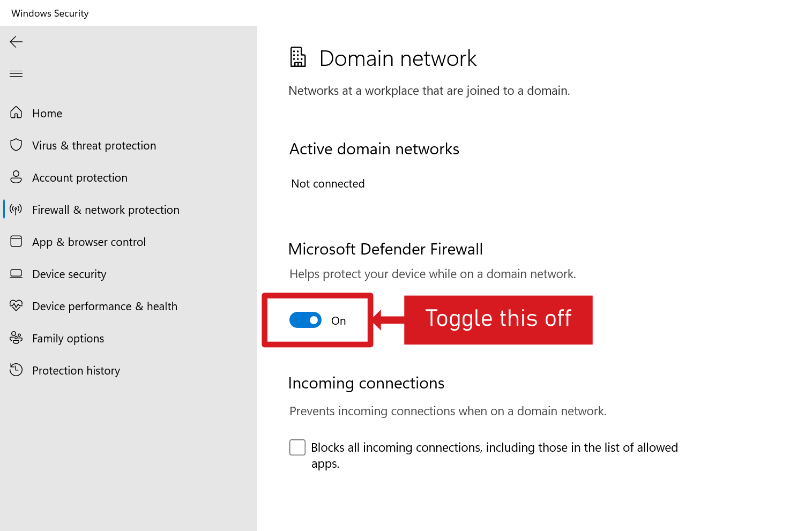Click the Family options people icon
The image size is (812, 531).
click(16, 338)
